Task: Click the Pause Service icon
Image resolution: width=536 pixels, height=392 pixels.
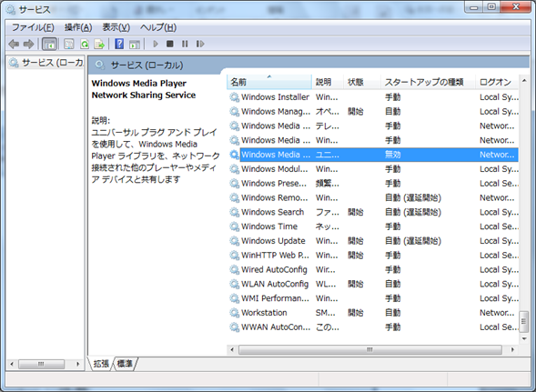Action: tap(185, 44)
